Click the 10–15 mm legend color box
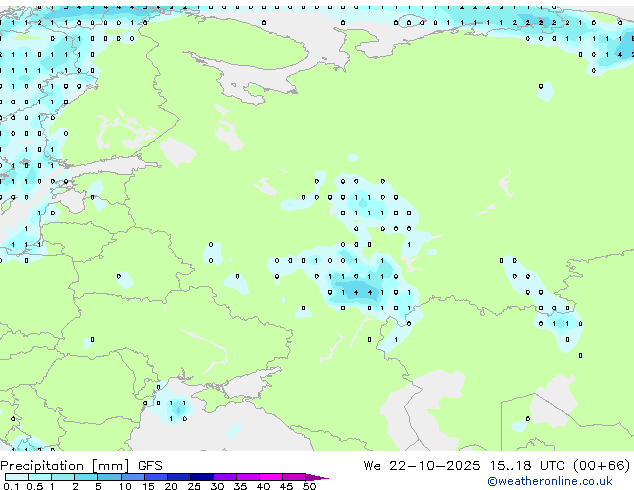The height and width of the screenshot is (490, 634). coord(133,477)
